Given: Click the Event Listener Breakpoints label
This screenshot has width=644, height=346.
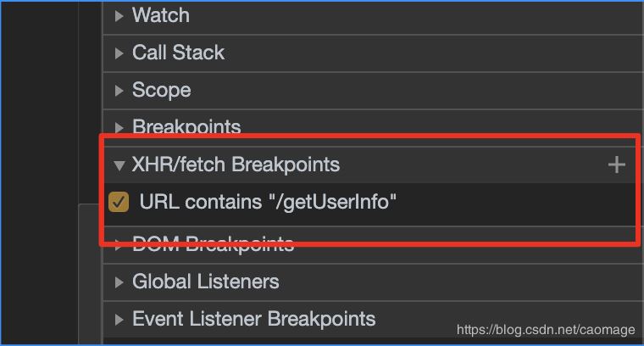Looking at the screenshot, I should pos(253,319).
